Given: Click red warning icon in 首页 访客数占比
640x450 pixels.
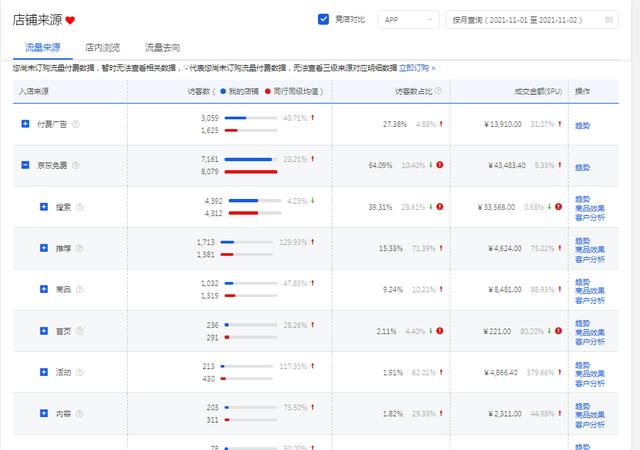Looking at the screenshot, I should pyautogui.click(x=439, y=331).
